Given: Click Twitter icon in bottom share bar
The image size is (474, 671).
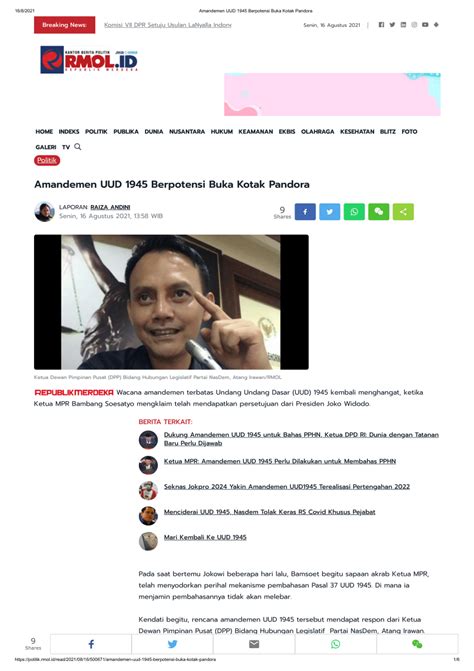Looking at the screenshot, I should 172,644.
